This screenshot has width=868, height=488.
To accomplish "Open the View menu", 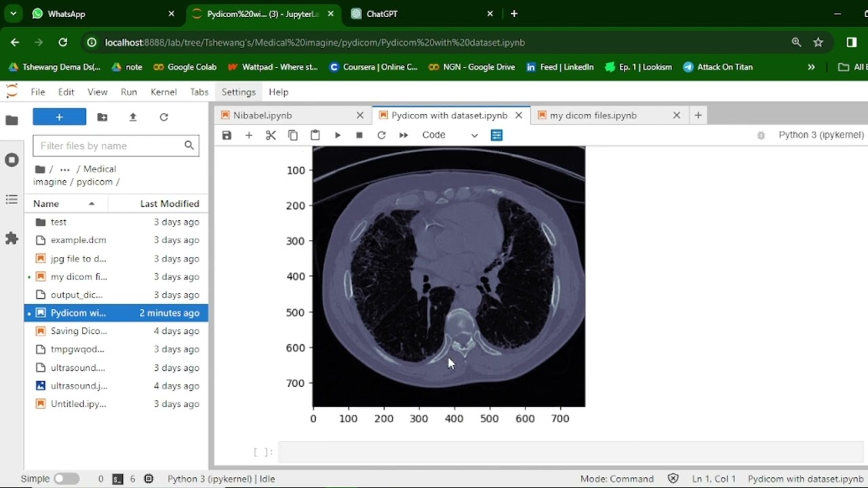I will (x=97, y=91).
